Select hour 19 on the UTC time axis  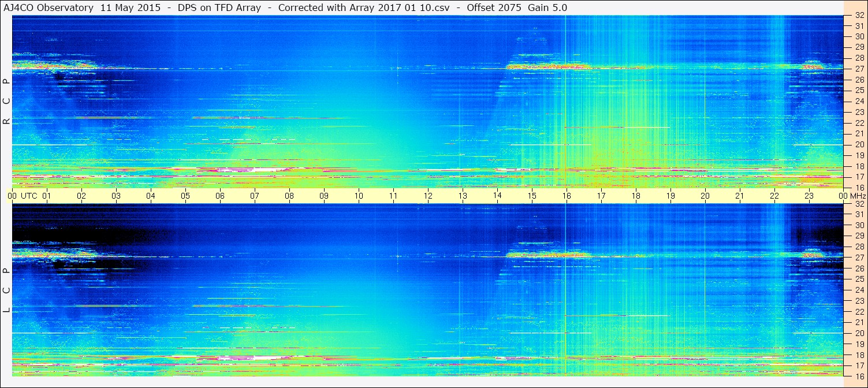(x=670, y=196)
